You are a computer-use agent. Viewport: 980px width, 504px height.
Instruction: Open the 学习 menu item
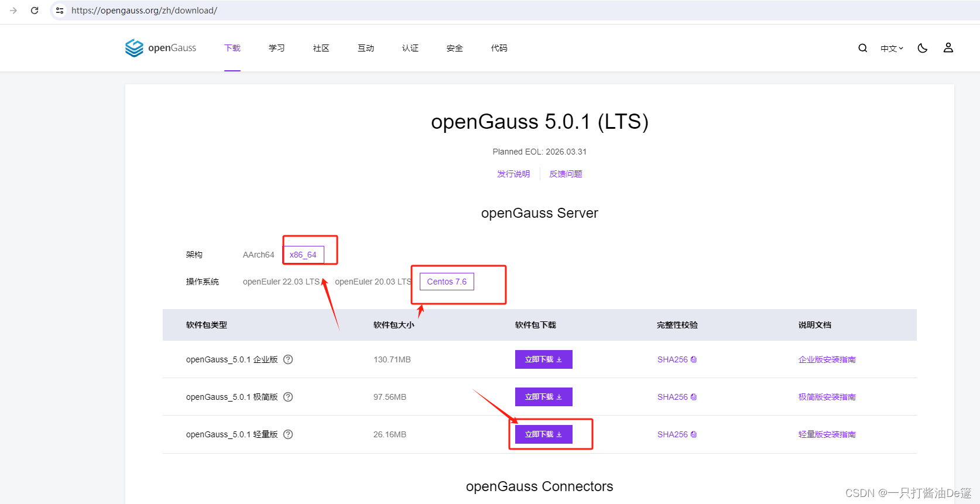point(277,48)
